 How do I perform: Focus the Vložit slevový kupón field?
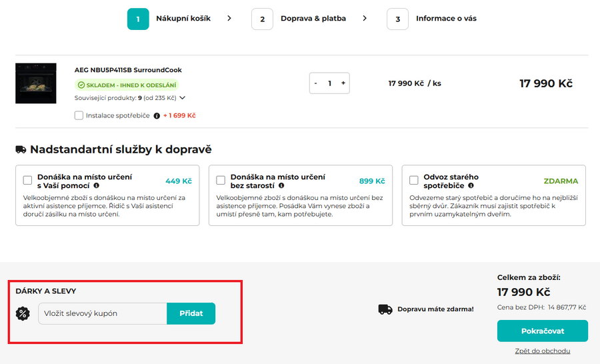pyautogui.click(x=102, y=313)
